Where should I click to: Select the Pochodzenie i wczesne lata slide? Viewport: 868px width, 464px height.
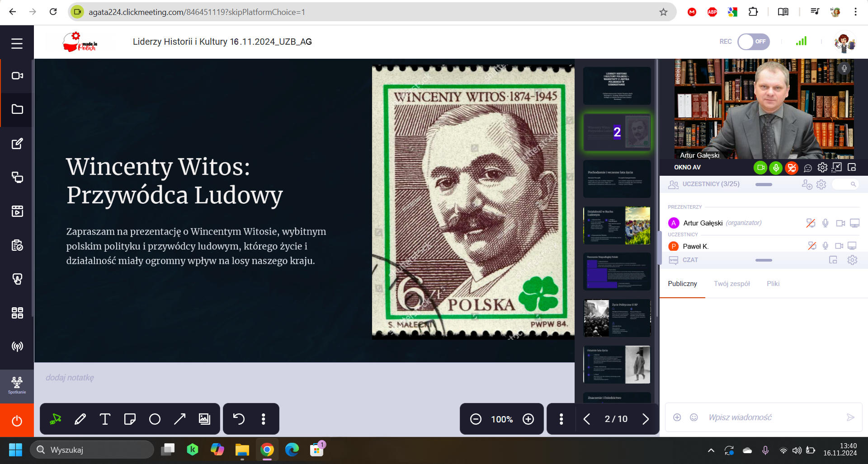tap(617, 178)
